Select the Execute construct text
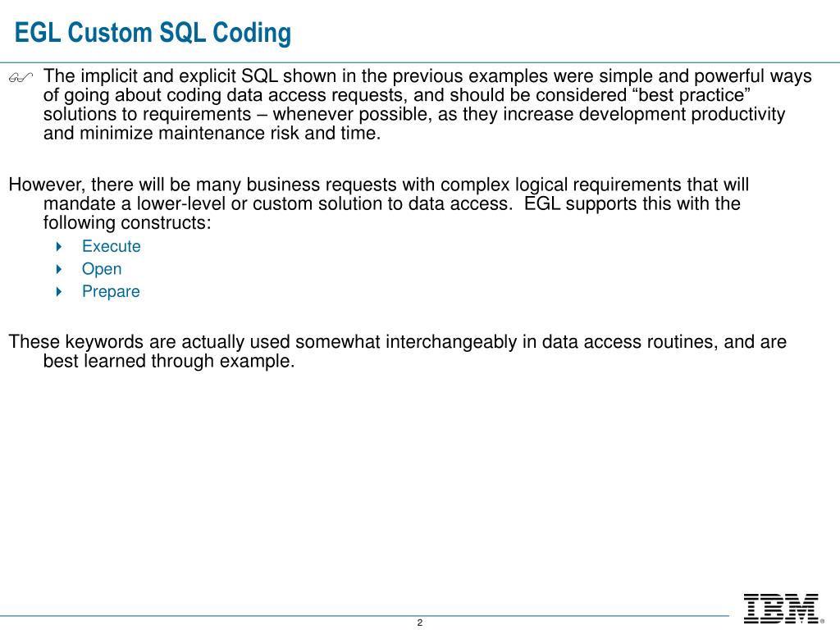 [112, 246]
